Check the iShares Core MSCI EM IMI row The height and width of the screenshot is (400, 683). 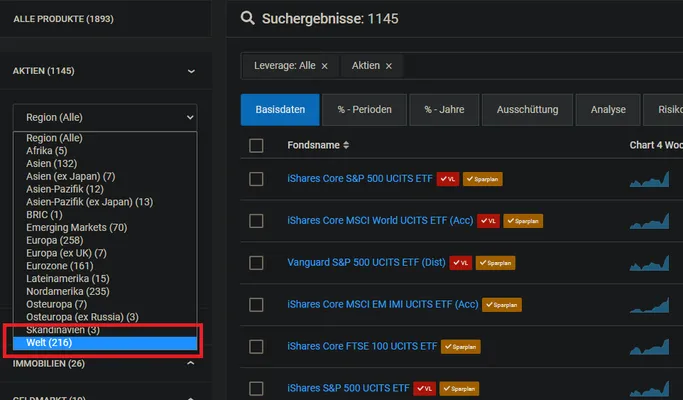pyautogui.click(x=256, y=305)
